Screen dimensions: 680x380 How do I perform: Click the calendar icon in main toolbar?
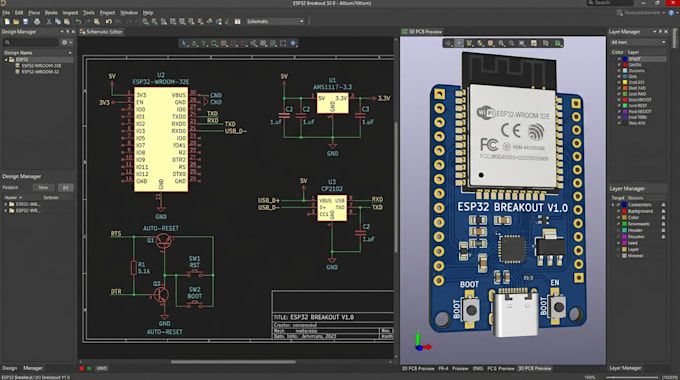[x=237, y=21]
